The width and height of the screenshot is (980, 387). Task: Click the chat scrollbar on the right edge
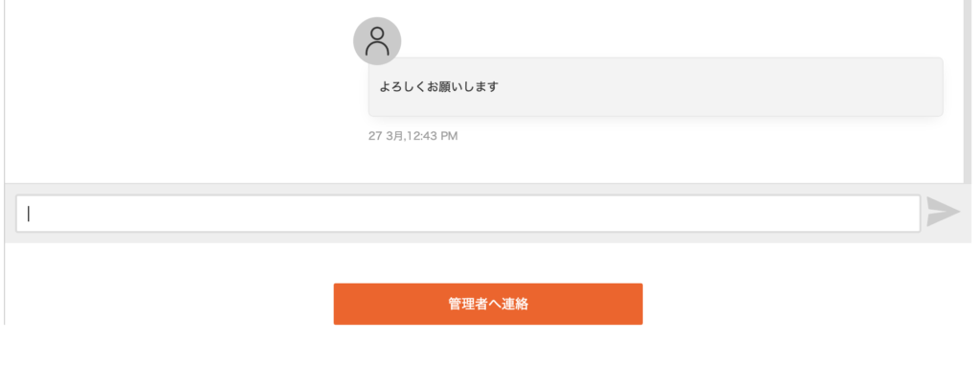point(968,91)
